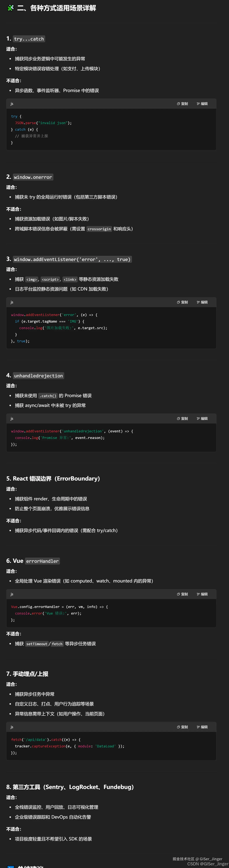Click the line tracker.captureException(e, { module: 'DataLoad' });

(69, 746)
